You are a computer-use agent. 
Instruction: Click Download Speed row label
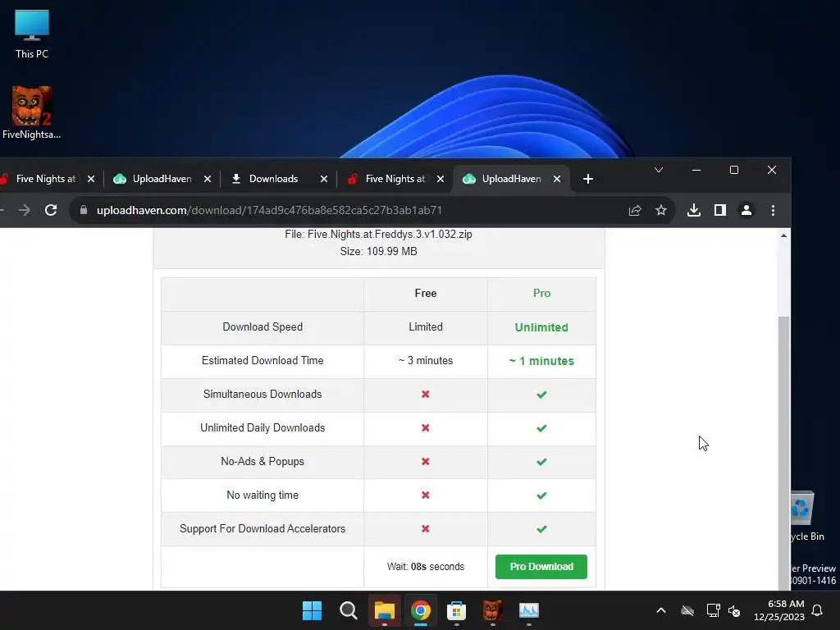pos(262,326)
